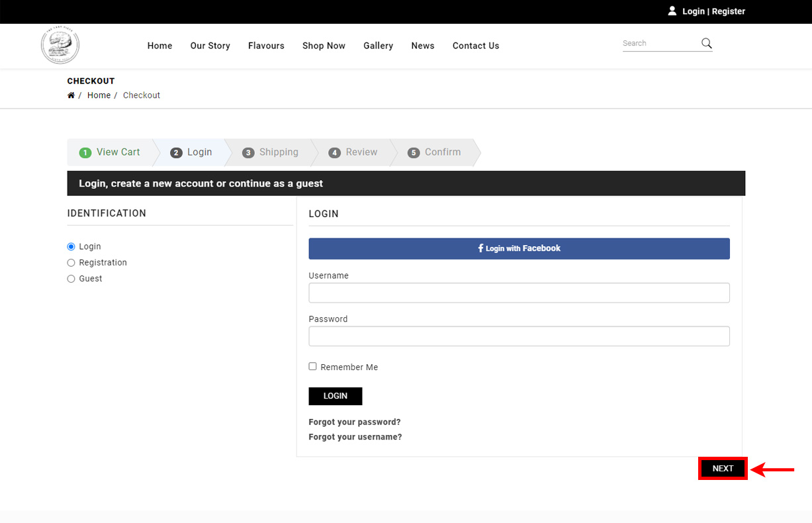Click the Login link in top bar
The width and height of the screenshot is (812, 523).
(694, 11)
